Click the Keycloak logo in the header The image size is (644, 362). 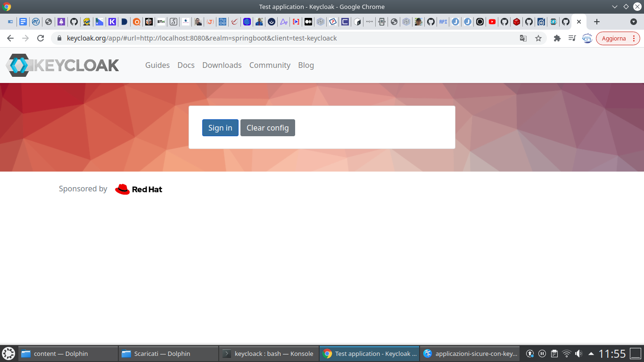coord(63,65)
